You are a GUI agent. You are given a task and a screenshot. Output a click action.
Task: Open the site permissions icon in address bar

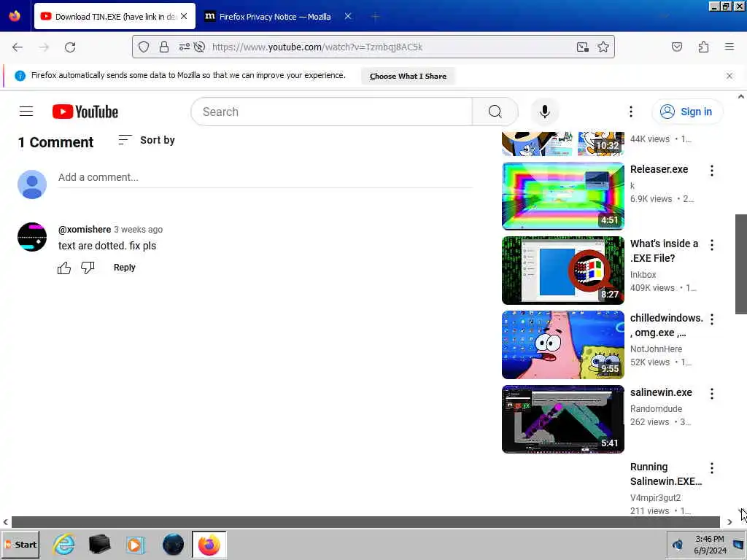[184, 47]
